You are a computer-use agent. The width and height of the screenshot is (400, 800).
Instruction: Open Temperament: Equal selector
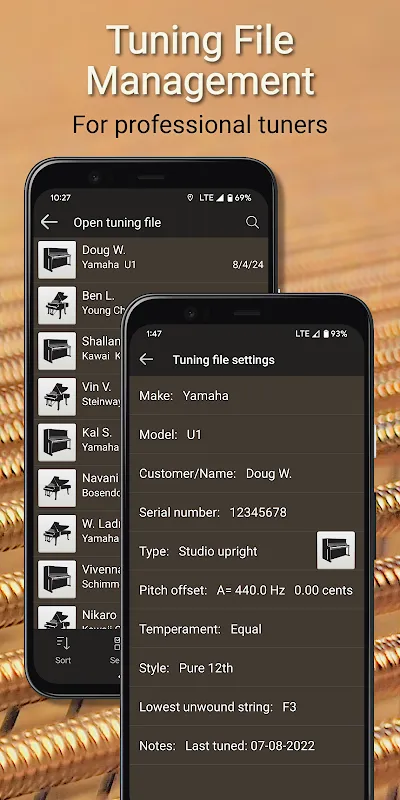[246, 629]
